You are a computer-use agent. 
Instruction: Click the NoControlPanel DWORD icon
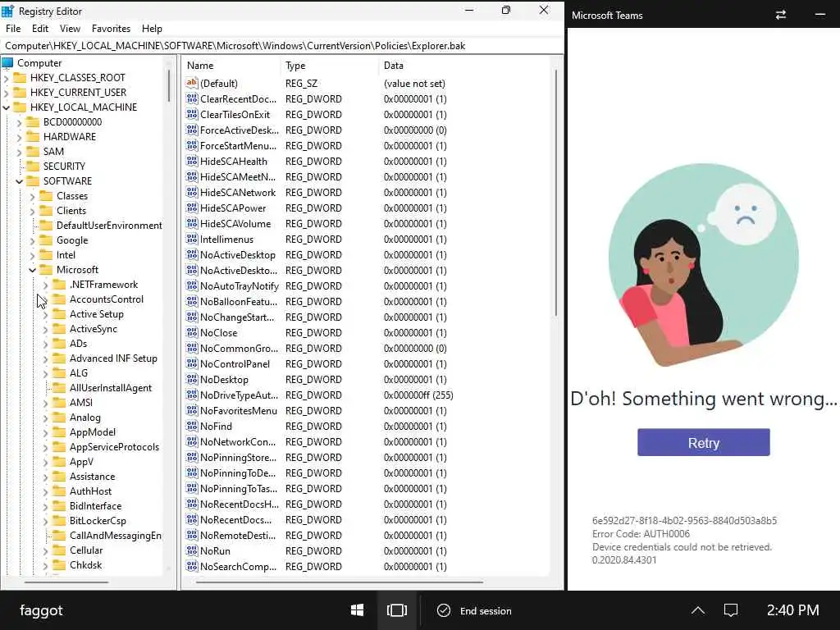click(x=192, y=363)
